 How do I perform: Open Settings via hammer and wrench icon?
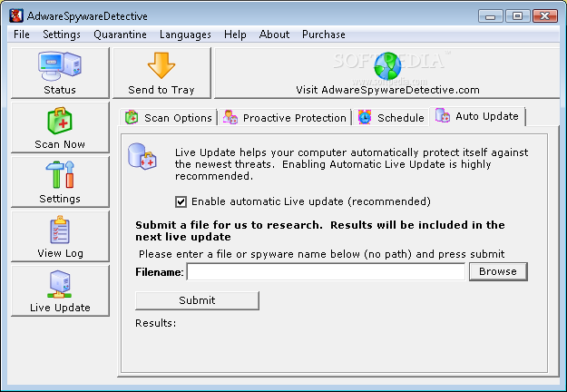pos(60,181)
